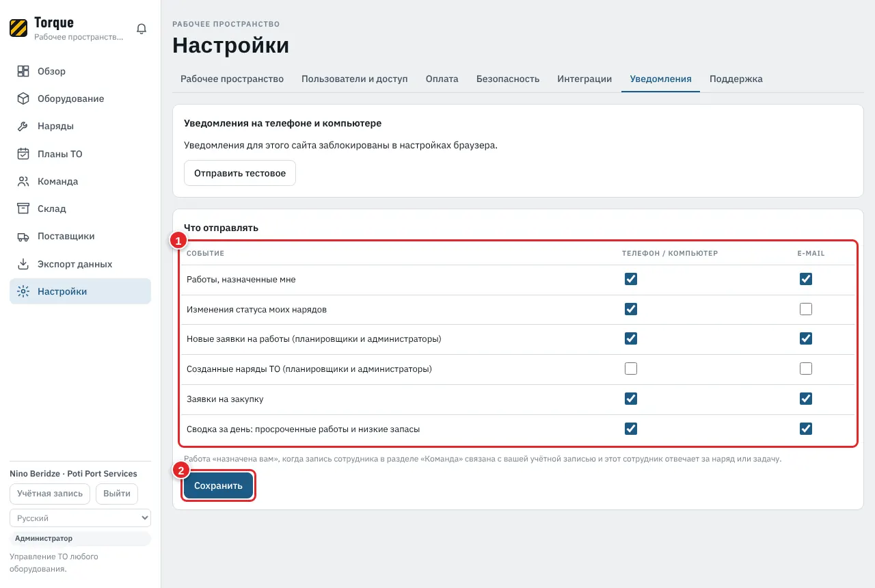Open the Склад section
The image size is (875, 588).
(x=80, y=209)
